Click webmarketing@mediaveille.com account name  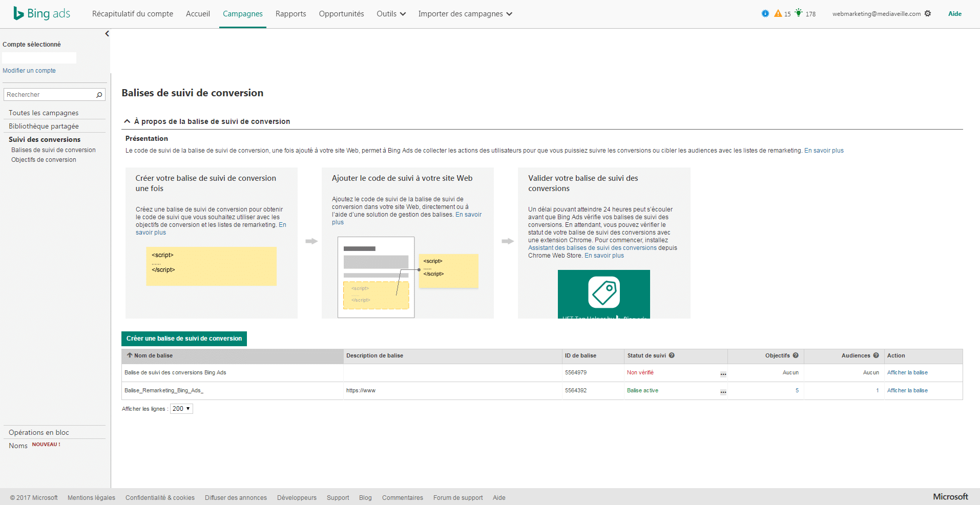877,14
